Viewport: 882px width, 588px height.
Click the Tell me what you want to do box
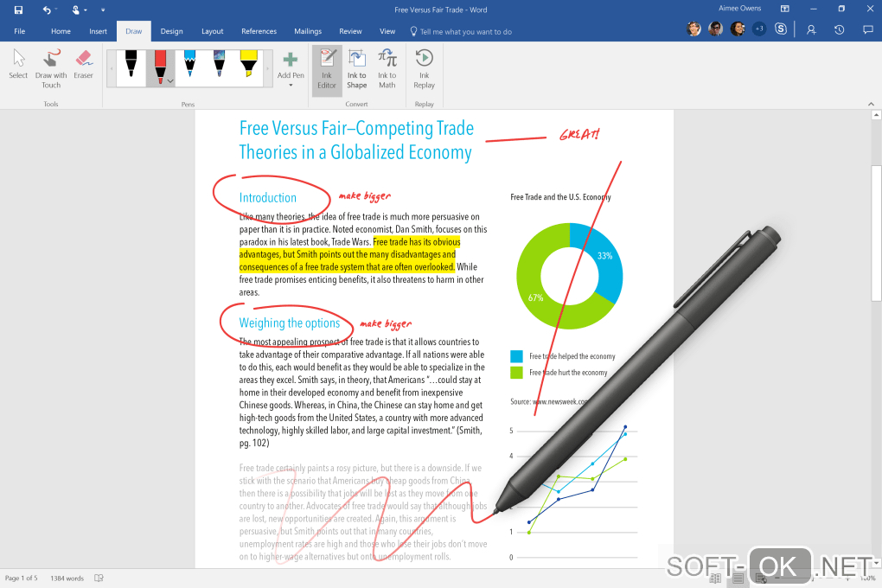461,31
